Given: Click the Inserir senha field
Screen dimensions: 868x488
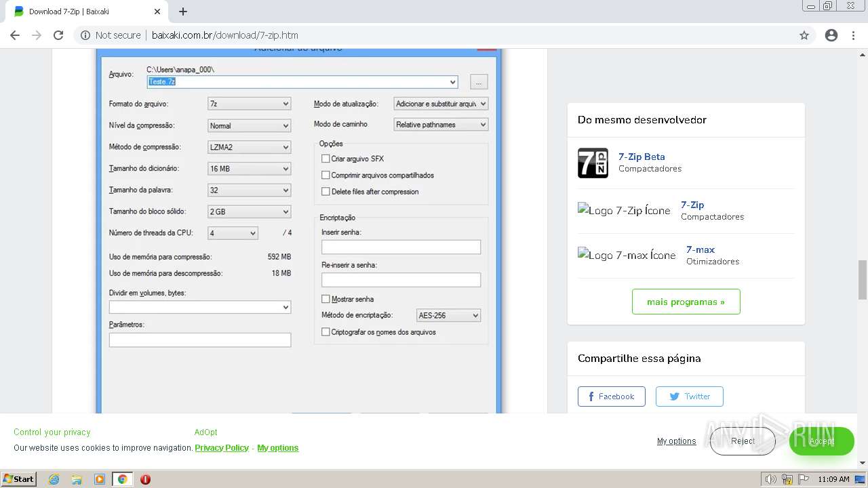Looking at the screenshot, I should point(401,247).
